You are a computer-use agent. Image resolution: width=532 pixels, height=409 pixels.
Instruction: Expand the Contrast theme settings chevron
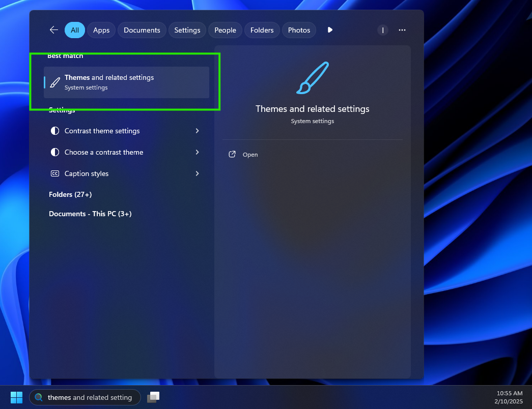pyautogui.click(x=197, y=131)
